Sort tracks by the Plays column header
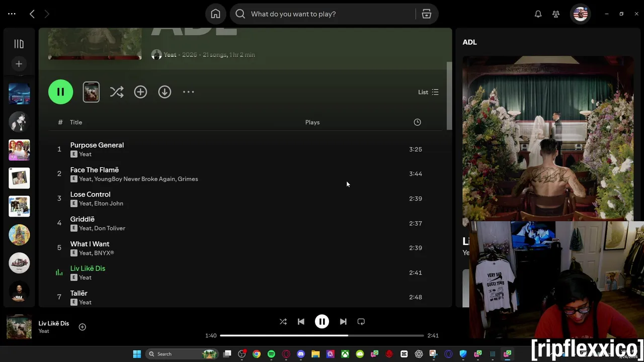The image size is (644, 362). tap(312, 122)
